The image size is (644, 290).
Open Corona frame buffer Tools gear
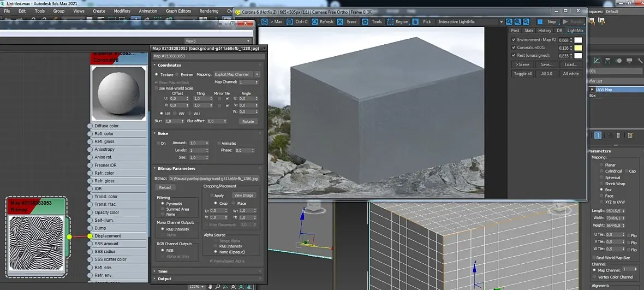pos(365,22)
